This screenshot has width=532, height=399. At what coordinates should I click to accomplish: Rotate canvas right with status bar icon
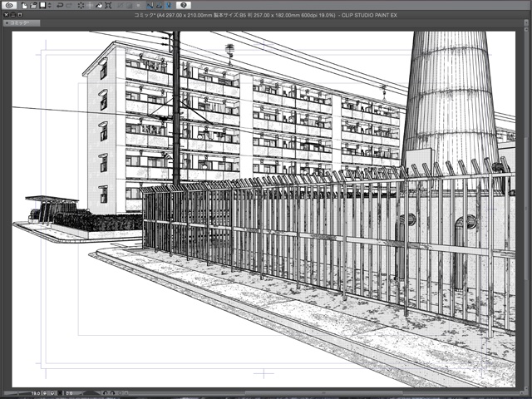pyautogui.click(x=113, y=393)
